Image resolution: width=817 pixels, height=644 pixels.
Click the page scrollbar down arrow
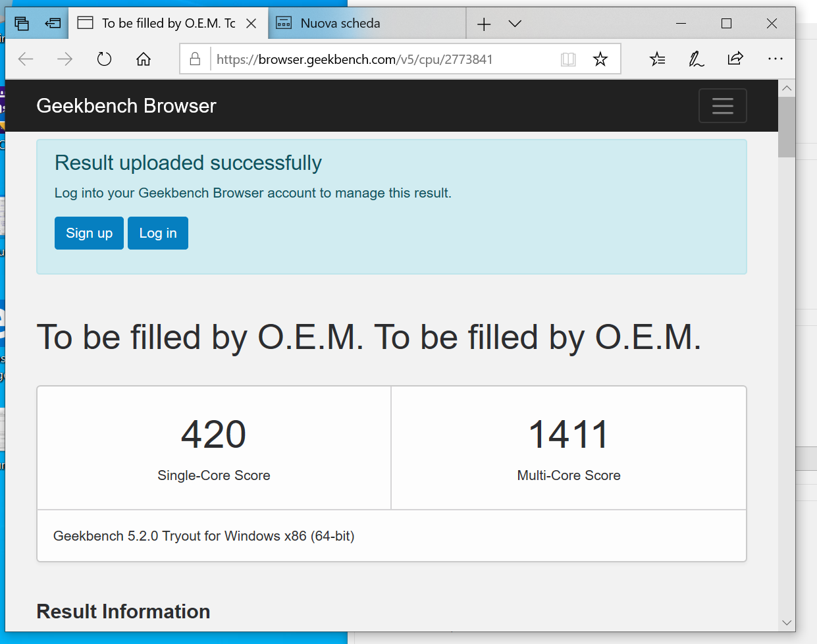point(787,622)
